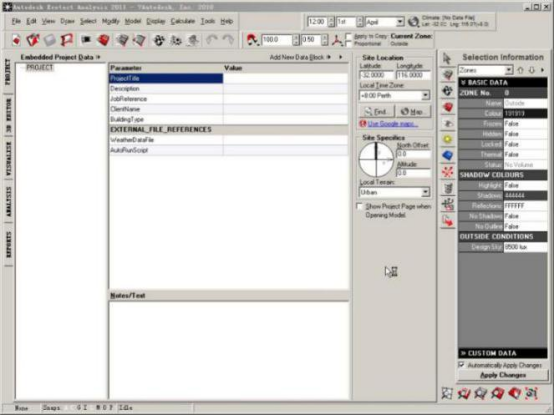Switch to the 3D EDITOR side tab
Screen dimensions: 554x415
click(8, 116)
